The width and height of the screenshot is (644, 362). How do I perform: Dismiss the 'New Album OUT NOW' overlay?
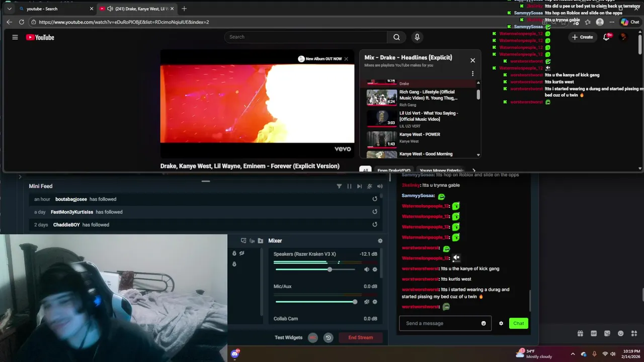pos(346,59)
